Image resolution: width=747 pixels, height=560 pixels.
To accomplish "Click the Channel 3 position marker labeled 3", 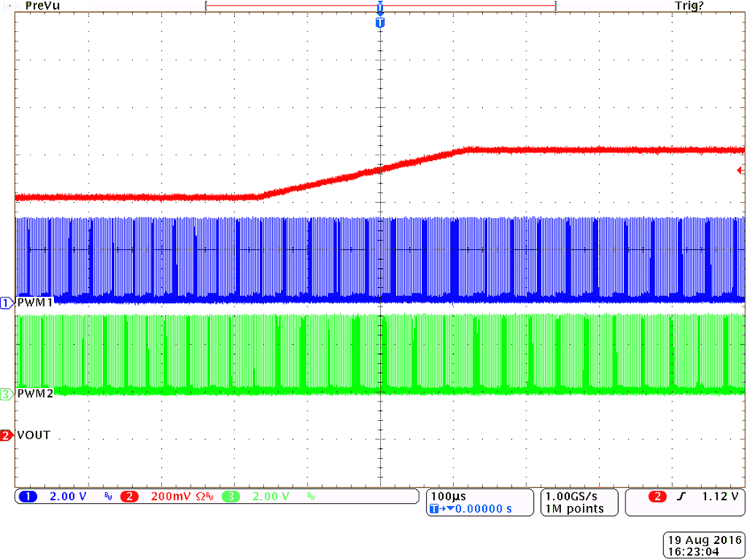I will pyautogui.click(x=6, y=394).
